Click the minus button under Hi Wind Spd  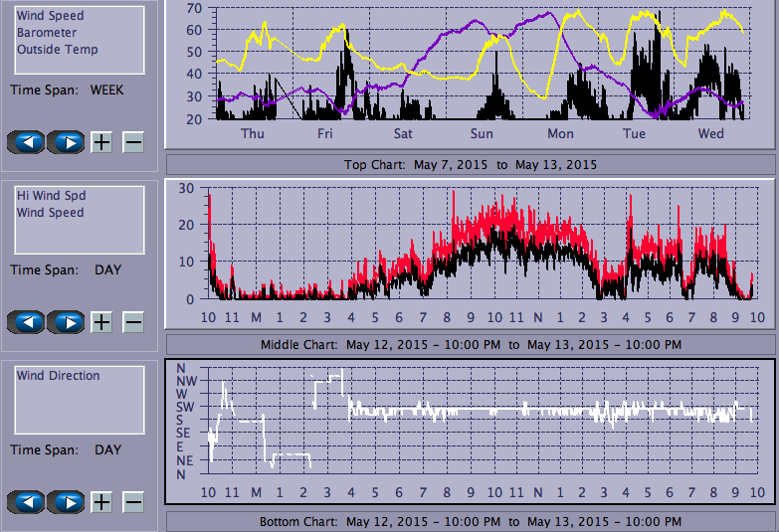[x=133, y=322]
